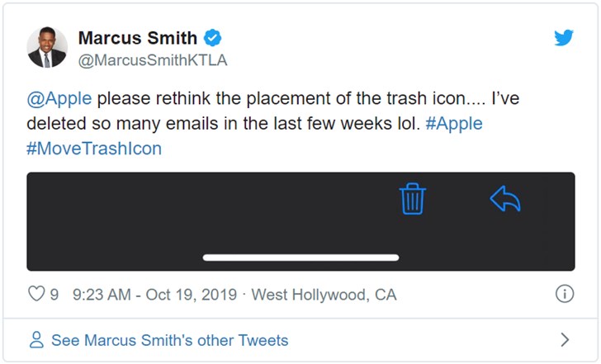Open the #Apple hashtag
This screenshot has height=364, width=601.
(454, 124)
